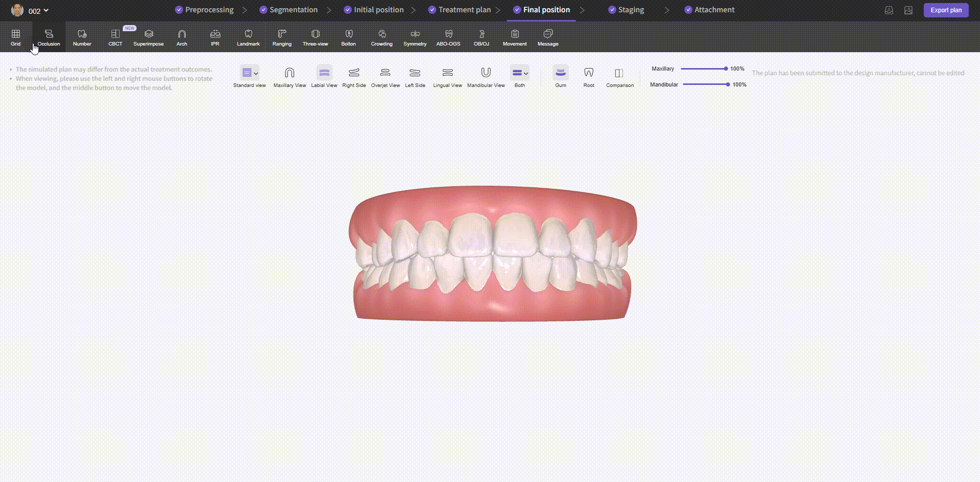Open the Arch tool
The image size is (980, 482).
click(x=182, y=38)
